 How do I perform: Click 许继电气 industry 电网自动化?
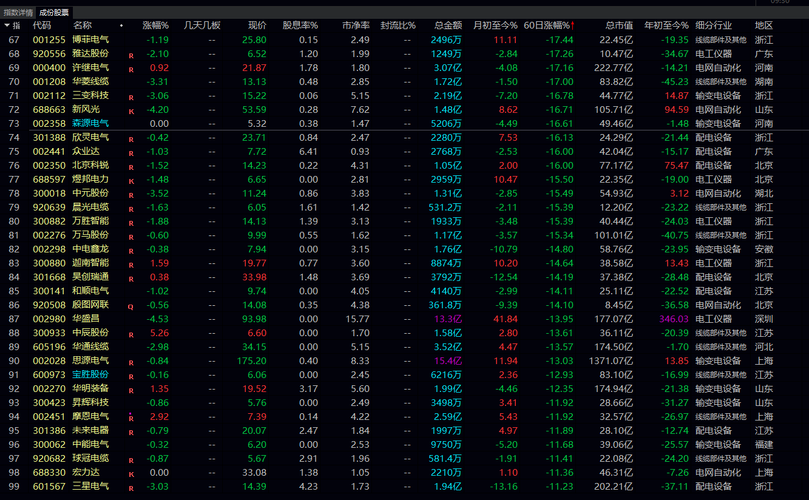coord(718,68)
